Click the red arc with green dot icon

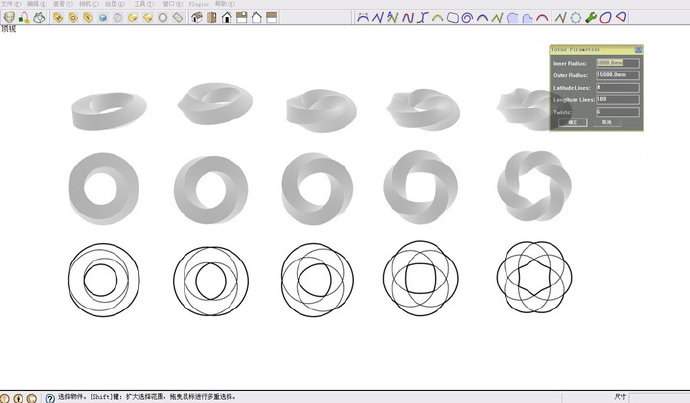click(24, 18)
